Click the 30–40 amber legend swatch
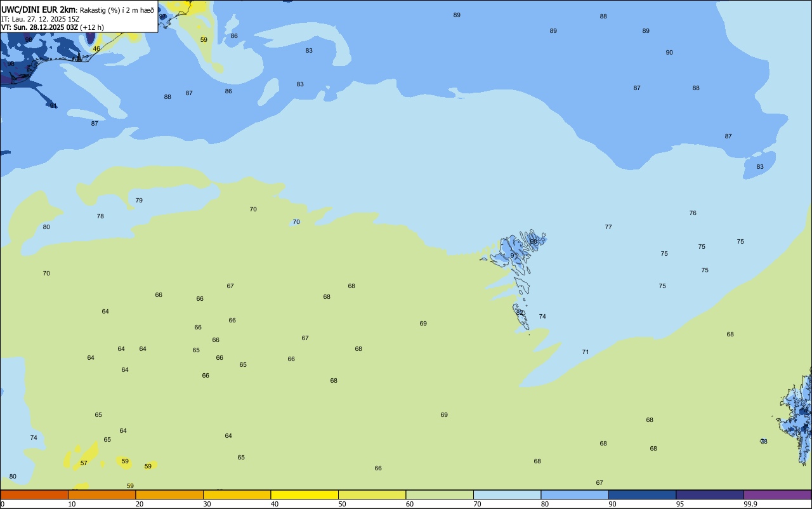Screen dimensions: 812x509 (237, 494)
